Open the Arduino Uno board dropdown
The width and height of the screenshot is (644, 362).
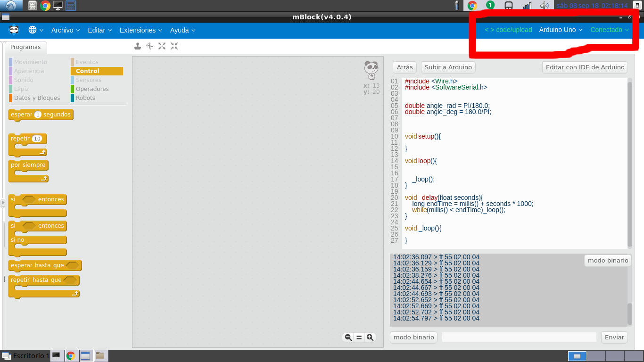(561, 30)
